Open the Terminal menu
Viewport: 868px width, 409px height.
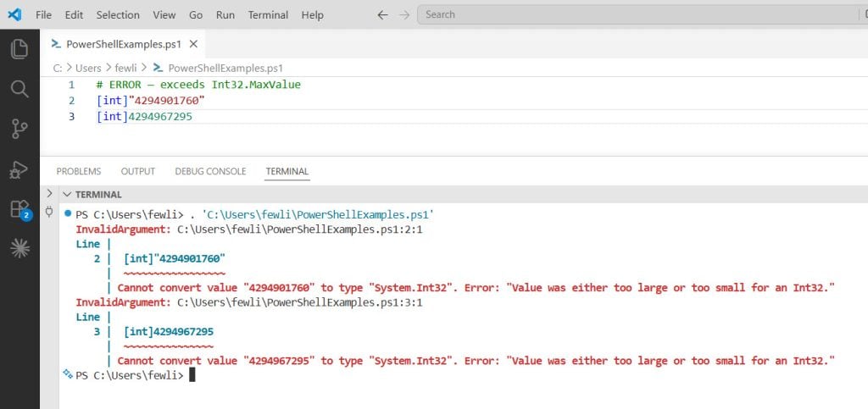pyautogui.click(x=268, y=15)
